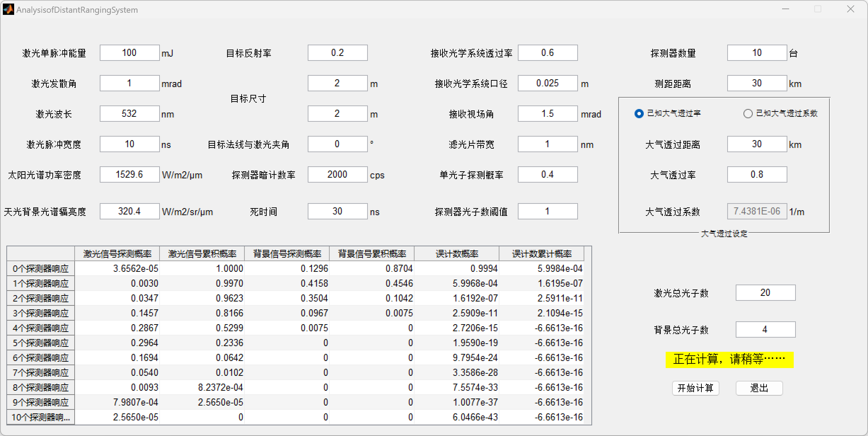The height and width of the screenshot is (436, 868).
Task: Edit the 接收视场角 field showing 1.5
Action: pyautogui.click(x=548, y=114)
